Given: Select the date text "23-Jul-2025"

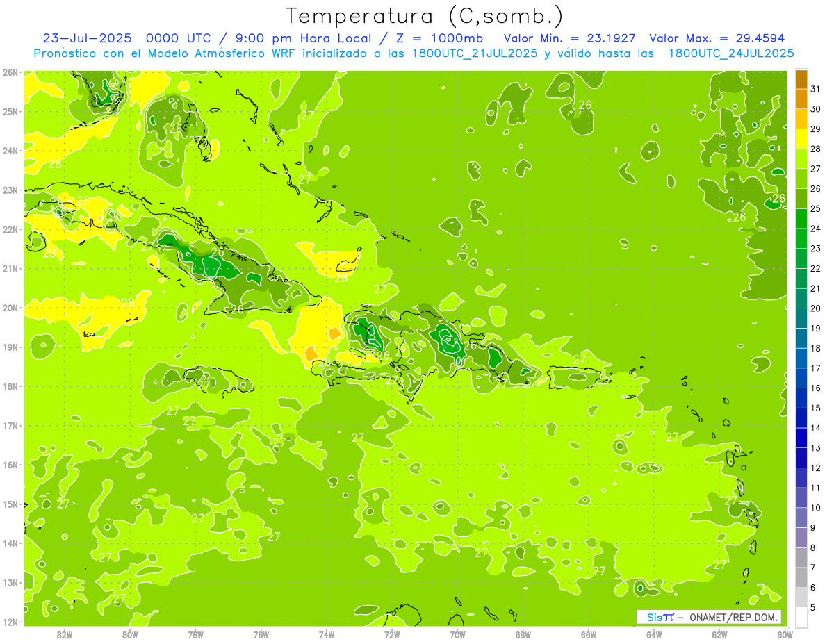Looking at the screenshot, I should pos(88,38).
